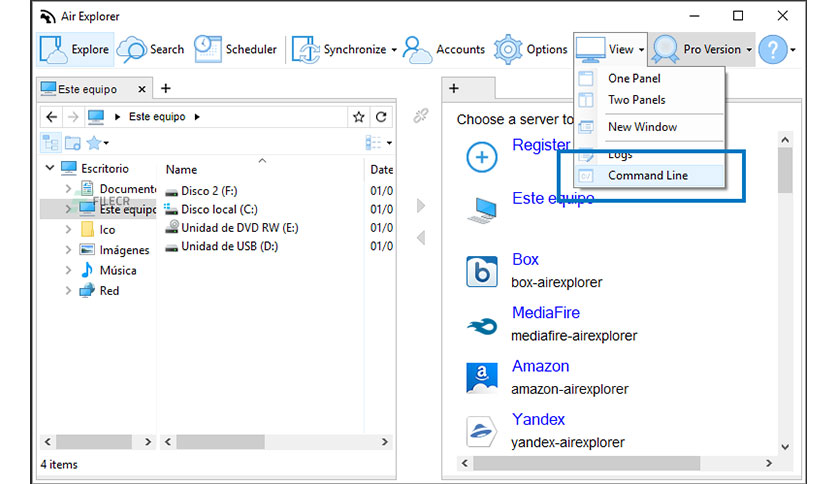Sort by the Date column header
Screen dimensions: 836x484
click(382, 170)
